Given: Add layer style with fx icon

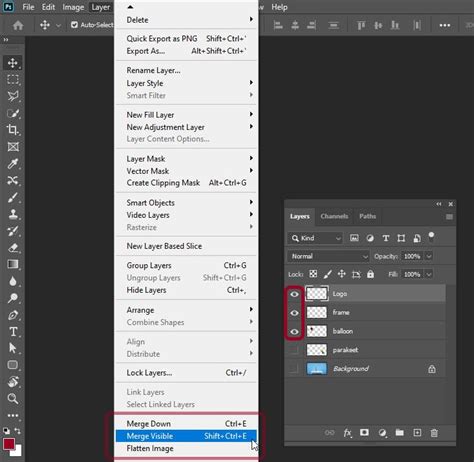Looking at the screenshot, I should pos(347,433).
